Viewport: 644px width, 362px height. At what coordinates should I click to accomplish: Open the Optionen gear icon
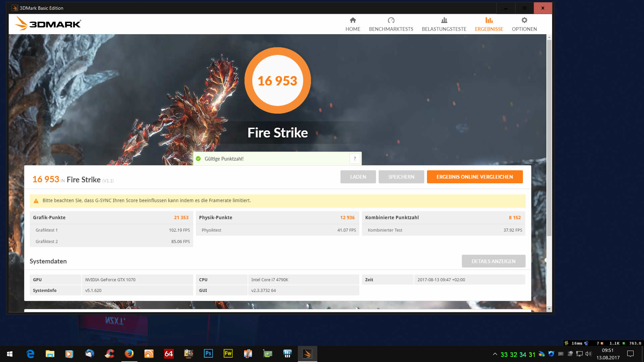[x=524, y=20]
